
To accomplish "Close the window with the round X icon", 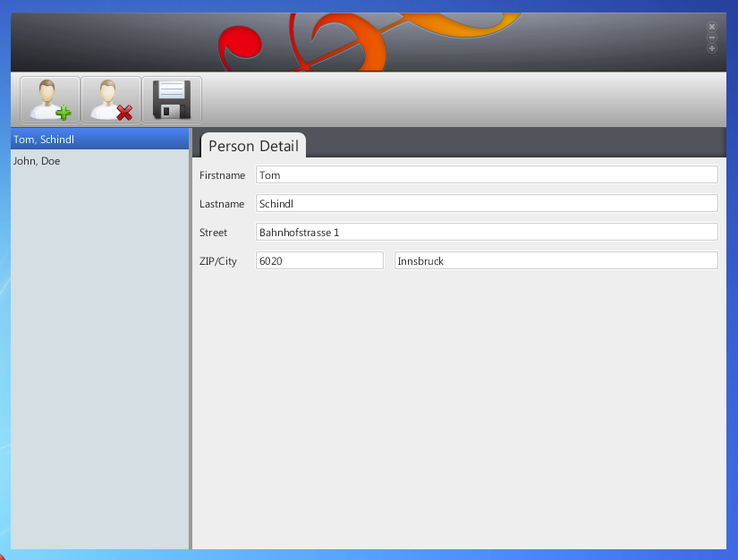I will coord(712,27).
